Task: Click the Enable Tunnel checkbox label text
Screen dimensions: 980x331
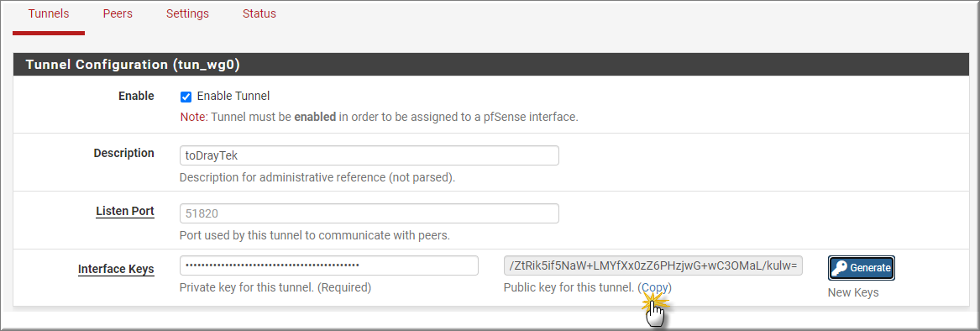Action: [233, 97]
